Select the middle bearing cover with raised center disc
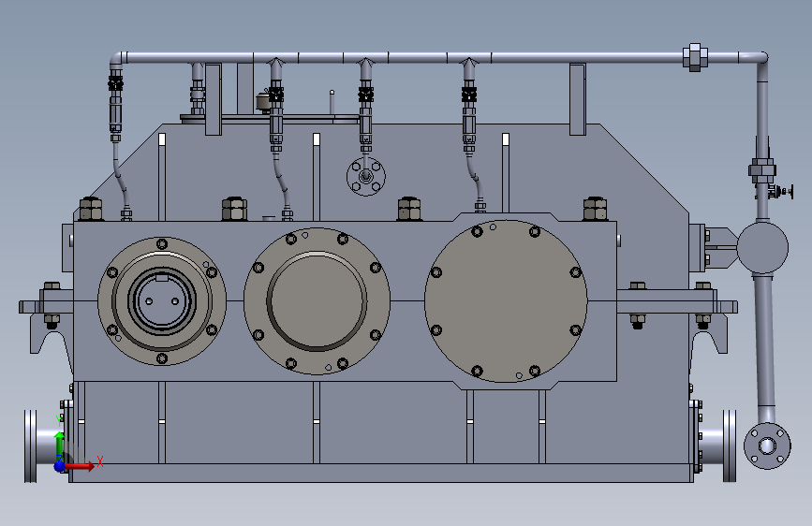The image size is (812, 526). [x=317, y=300]
